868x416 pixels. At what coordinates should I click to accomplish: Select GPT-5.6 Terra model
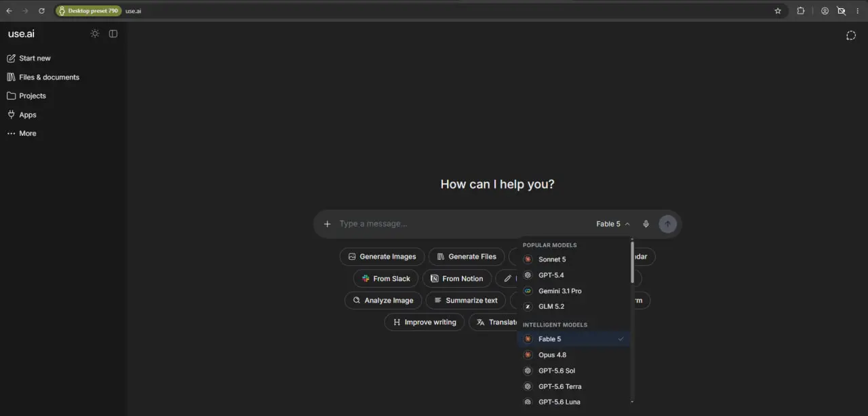pyautogui.click(x=574, y=386)
